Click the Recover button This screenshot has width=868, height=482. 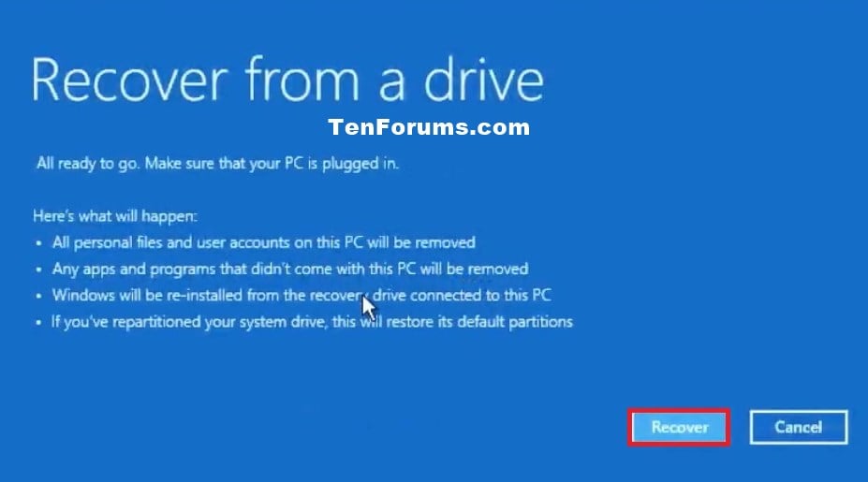click(679, 427)
